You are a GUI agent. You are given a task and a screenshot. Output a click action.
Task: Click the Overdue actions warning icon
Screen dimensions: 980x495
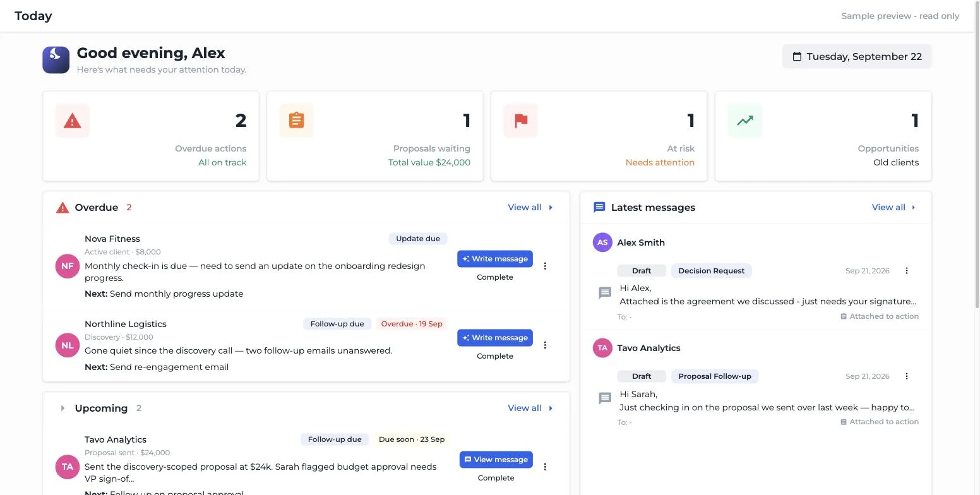click(73, 121)
